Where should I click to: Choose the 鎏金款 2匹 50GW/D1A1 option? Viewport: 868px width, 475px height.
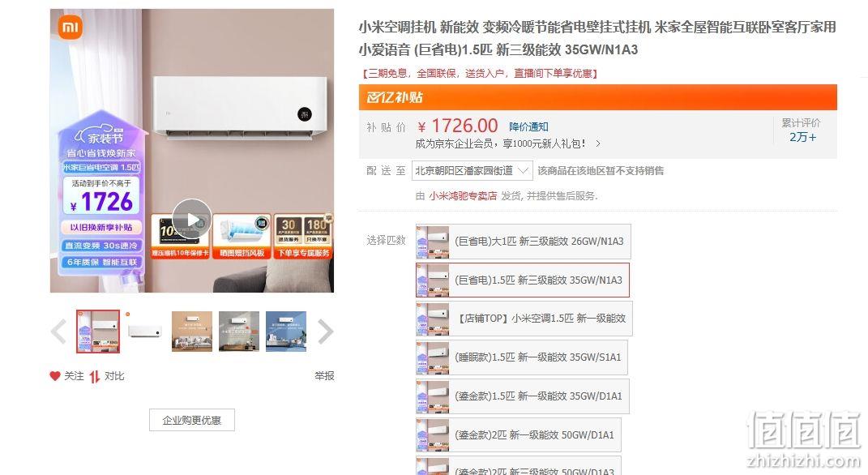518,435
